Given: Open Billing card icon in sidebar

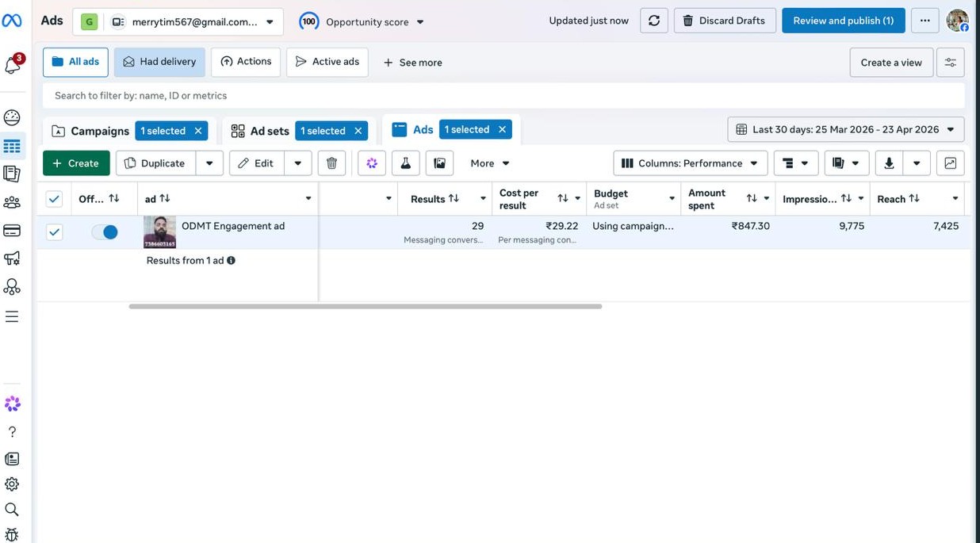Looking at the screenshot, I should tap(12, 231).
